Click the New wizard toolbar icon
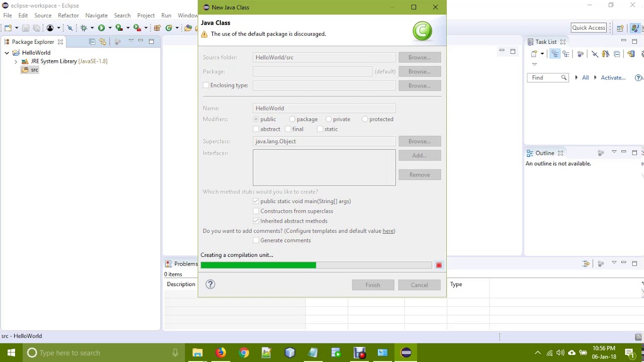The height and width of the screenshot is (362, 644). (x=8, y=28)
